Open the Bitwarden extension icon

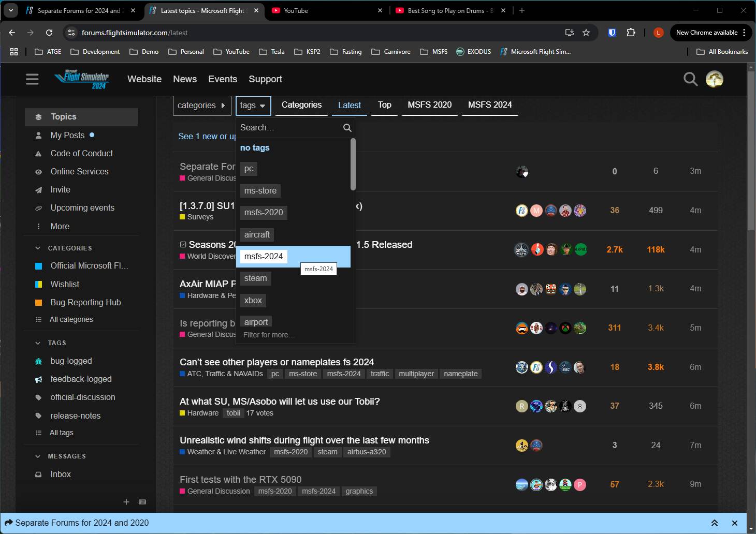click(612, 33)
